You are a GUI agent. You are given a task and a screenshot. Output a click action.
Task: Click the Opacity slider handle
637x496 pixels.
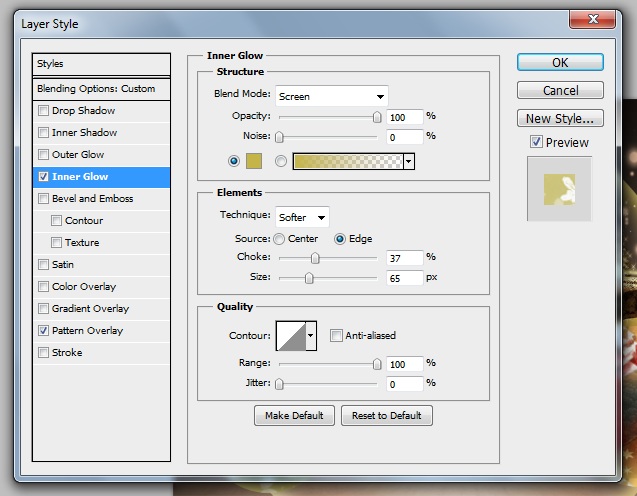coord(377,117)
